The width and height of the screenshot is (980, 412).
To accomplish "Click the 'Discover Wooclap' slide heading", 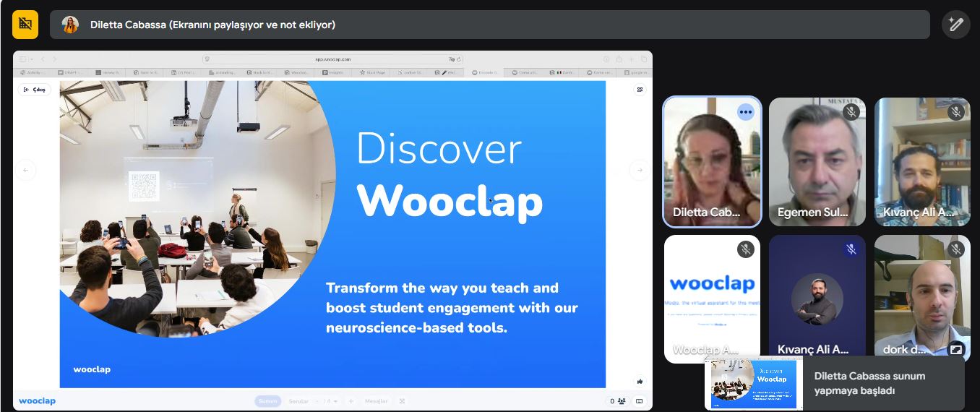I will [x=450, y=174].
